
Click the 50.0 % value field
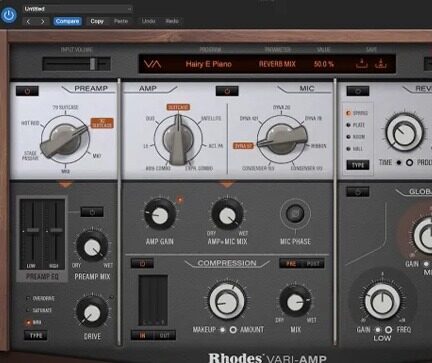pos(324,64)
